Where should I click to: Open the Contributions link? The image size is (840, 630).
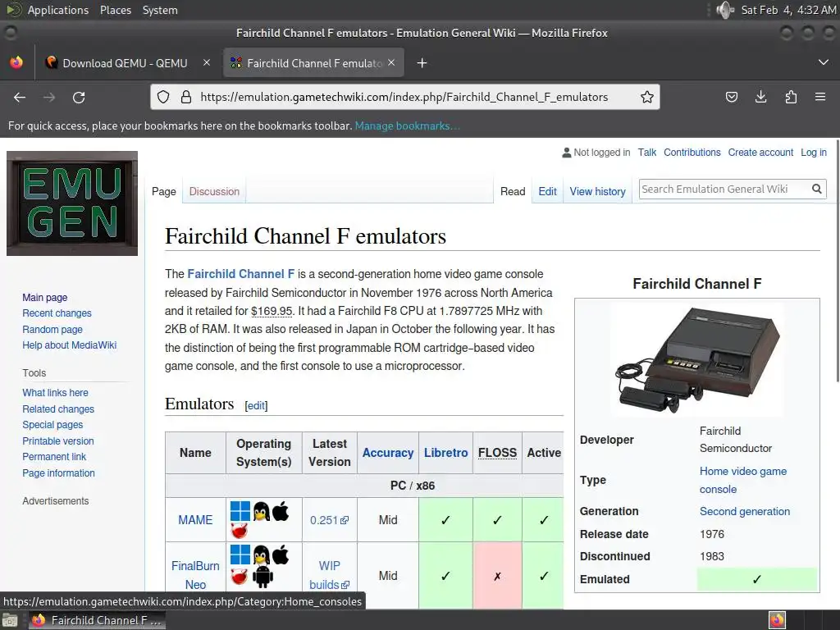coord(692,152)
